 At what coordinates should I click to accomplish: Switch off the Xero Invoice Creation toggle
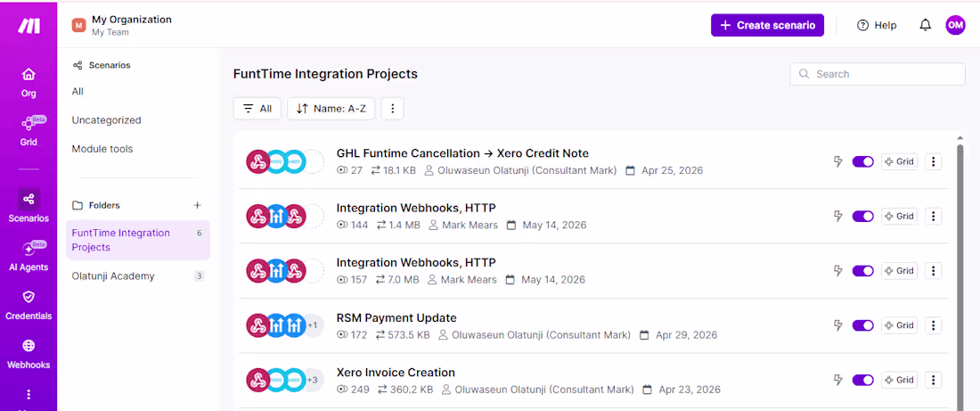click(x=862, y=380)
